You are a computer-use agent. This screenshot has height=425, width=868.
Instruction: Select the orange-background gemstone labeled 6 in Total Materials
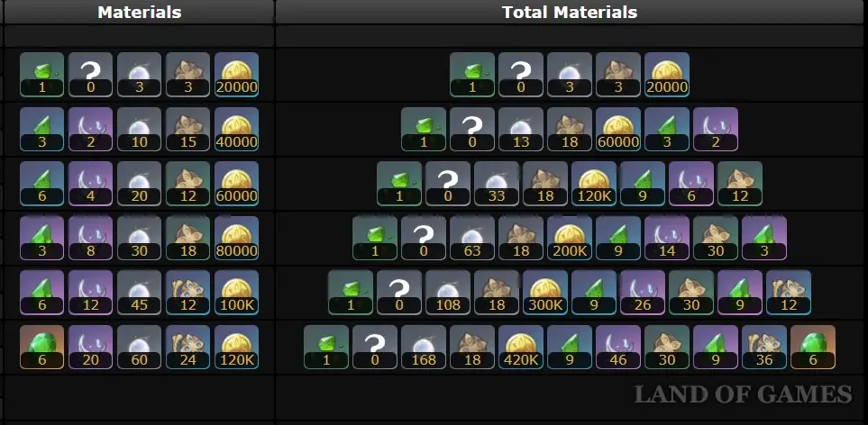[813, 347]
